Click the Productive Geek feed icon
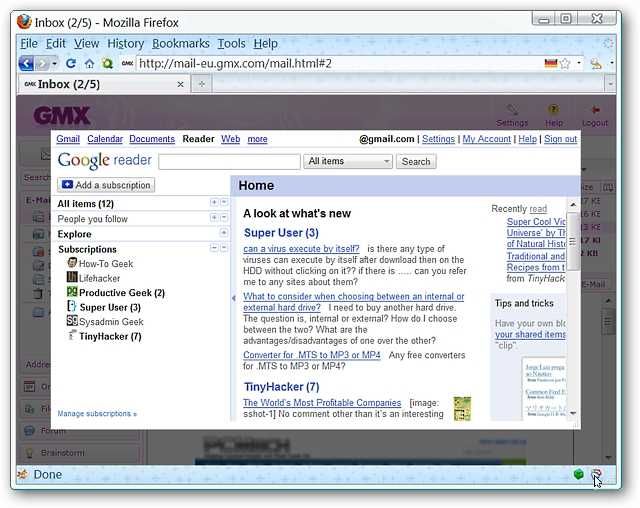The width and height of the screenshot is (640, 508). click(x=72, y=292)
